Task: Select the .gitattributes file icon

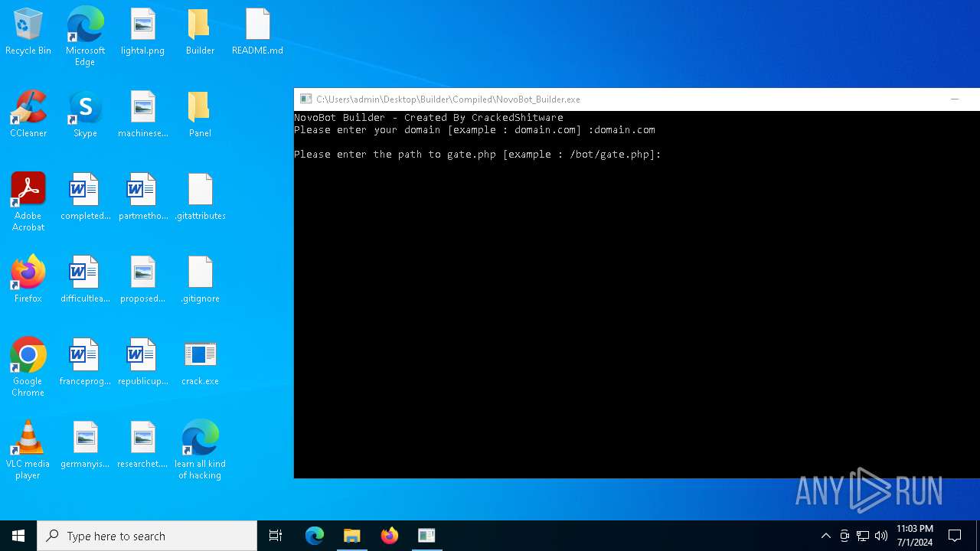Action: 200,197
